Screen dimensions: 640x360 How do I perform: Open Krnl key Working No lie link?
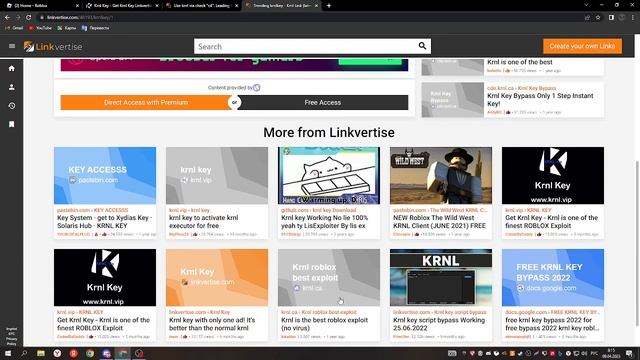tap(324, 222)
